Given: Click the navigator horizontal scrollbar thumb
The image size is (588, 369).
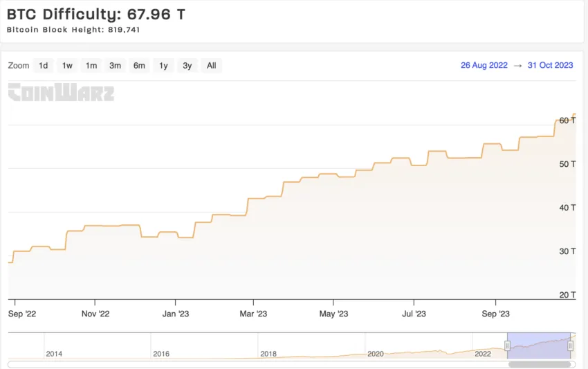Looking at the screenshot, I should 540,364.
